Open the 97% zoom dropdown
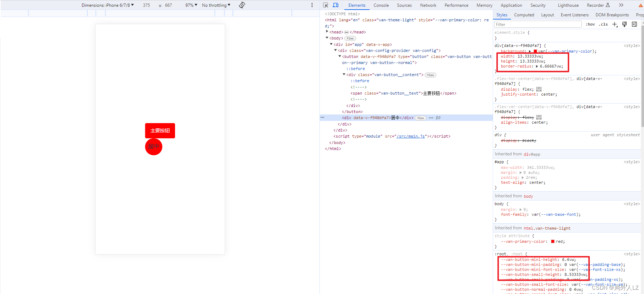 pyautogui.click(x=191, y=5)
